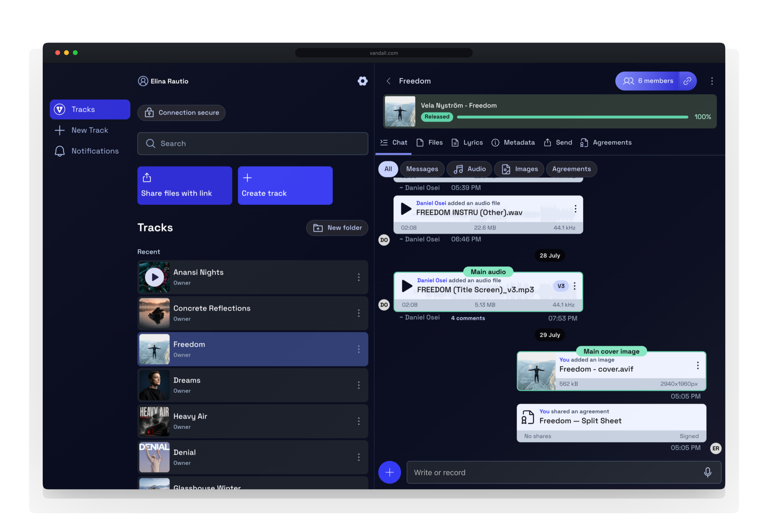Open the 4 comments link

[468, 318]
